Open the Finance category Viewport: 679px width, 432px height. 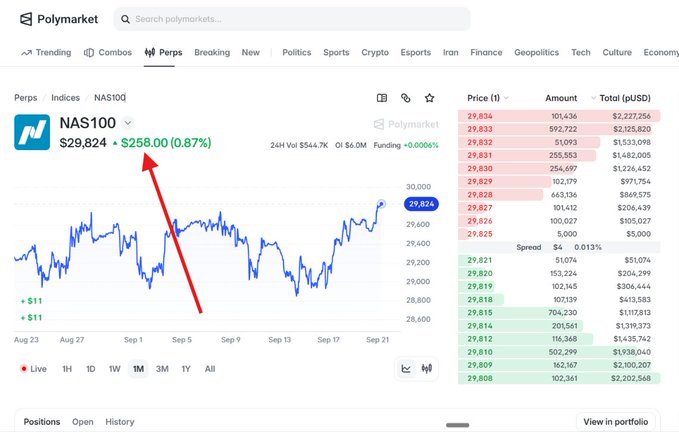coord(486,52)
